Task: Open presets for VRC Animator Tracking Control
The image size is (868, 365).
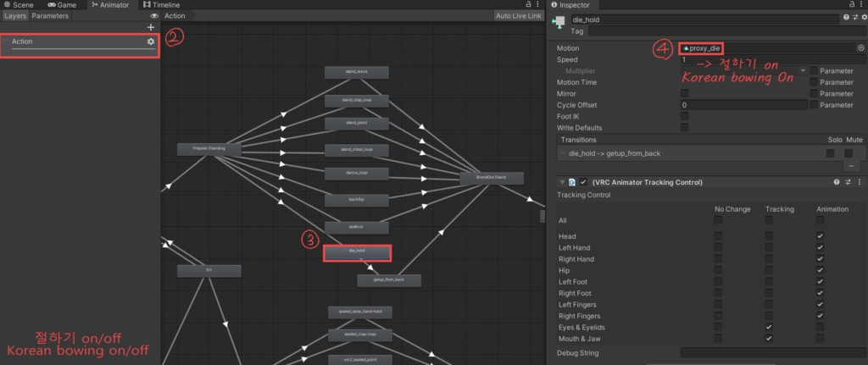Action: click(x=849, y=182)
